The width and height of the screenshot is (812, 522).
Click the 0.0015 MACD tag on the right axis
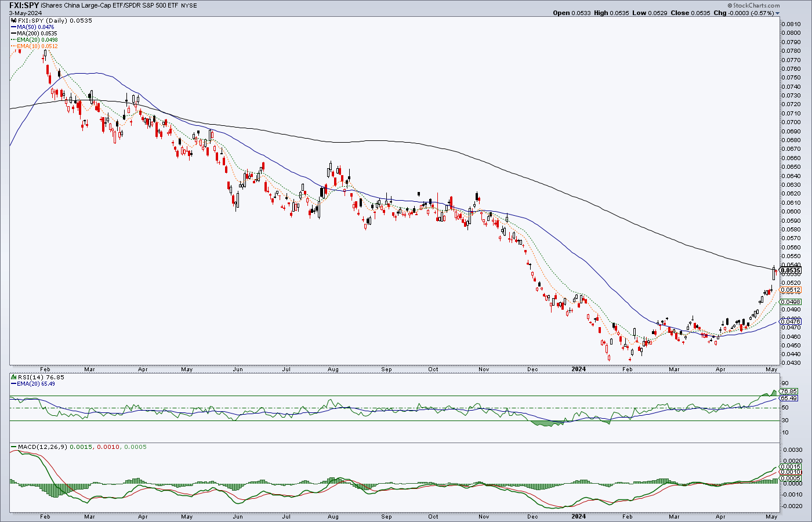791,467
